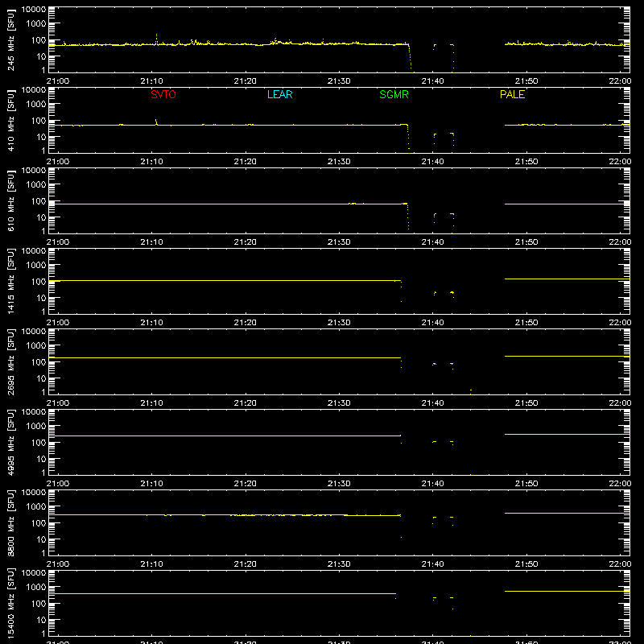Click the 21:10 tick label below 245 MHz plot
Viewport: 644px width, 644px height.
coord(151,81)
